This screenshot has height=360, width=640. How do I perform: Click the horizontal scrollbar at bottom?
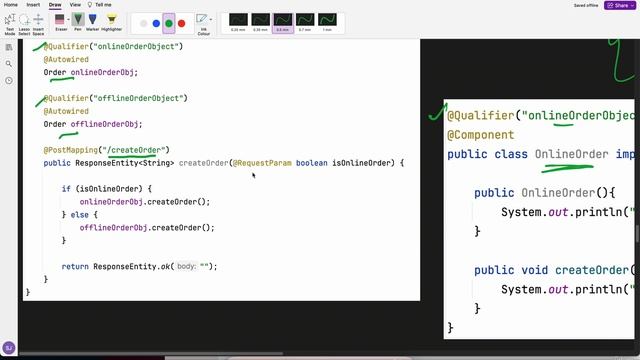pyautogui.click(x=151, y=353)
